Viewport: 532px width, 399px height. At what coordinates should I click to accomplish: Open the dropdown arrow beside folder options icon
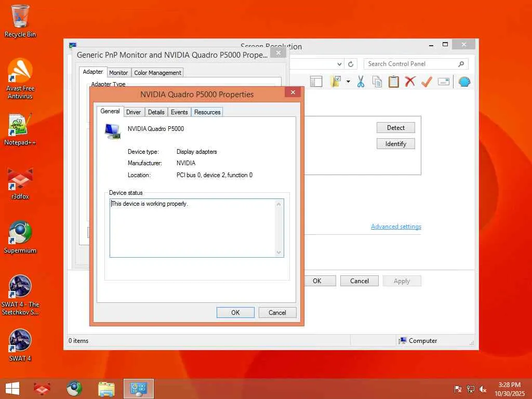[x=348, y=82]
